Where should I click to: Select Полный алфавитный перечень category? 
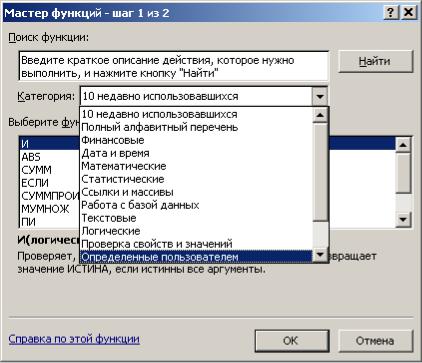click(x=196, y=127)
